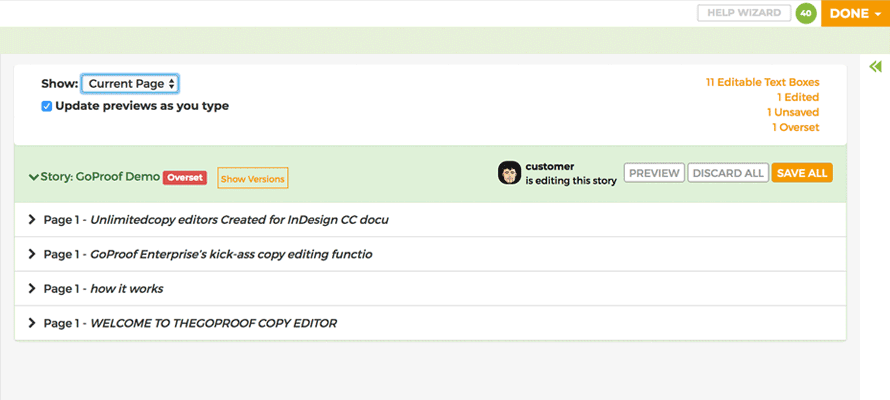Open the DONE dropdown menu
The height and width of the screenshot is (400, 890).
coord(855,14)
